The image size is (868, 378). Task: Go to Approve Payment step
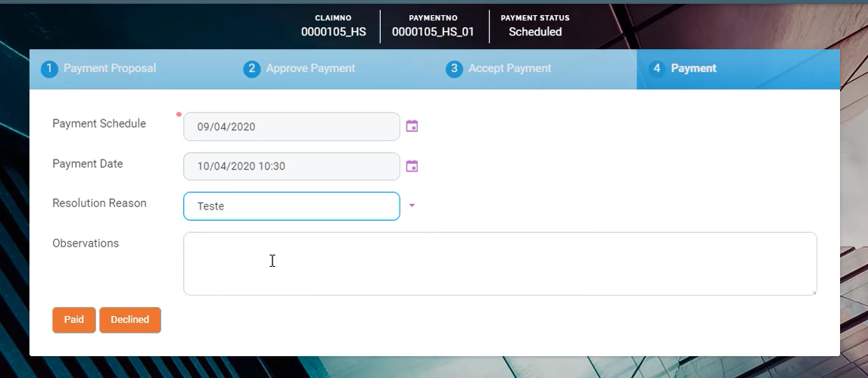click(333, 69)
